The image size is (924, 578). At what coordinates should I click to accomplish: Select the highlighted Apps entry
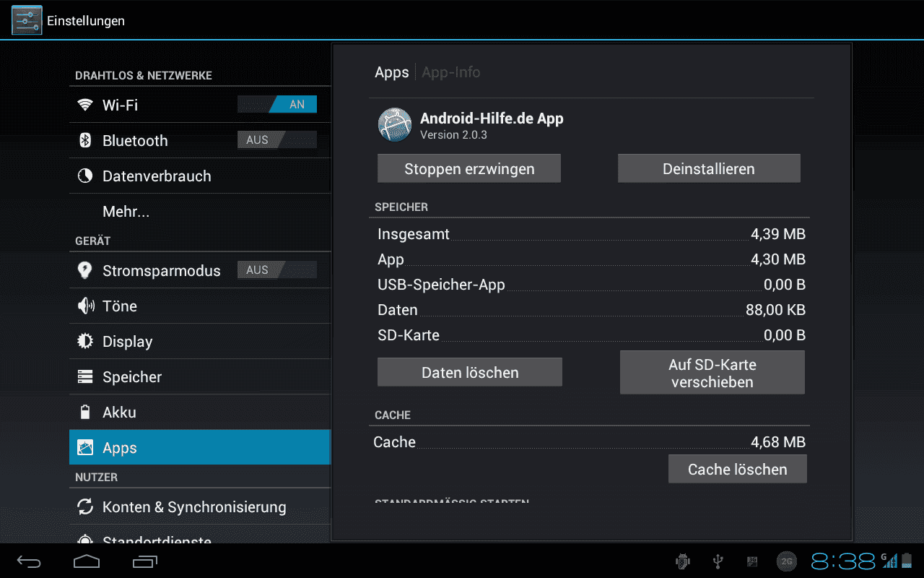(x=200, y=447)
